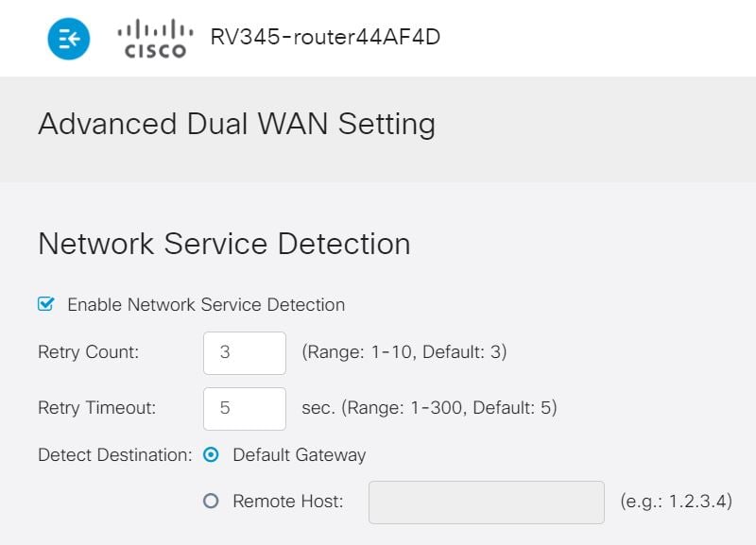
Task: Click the Retry Timeout label
Action: click(96, 408)
